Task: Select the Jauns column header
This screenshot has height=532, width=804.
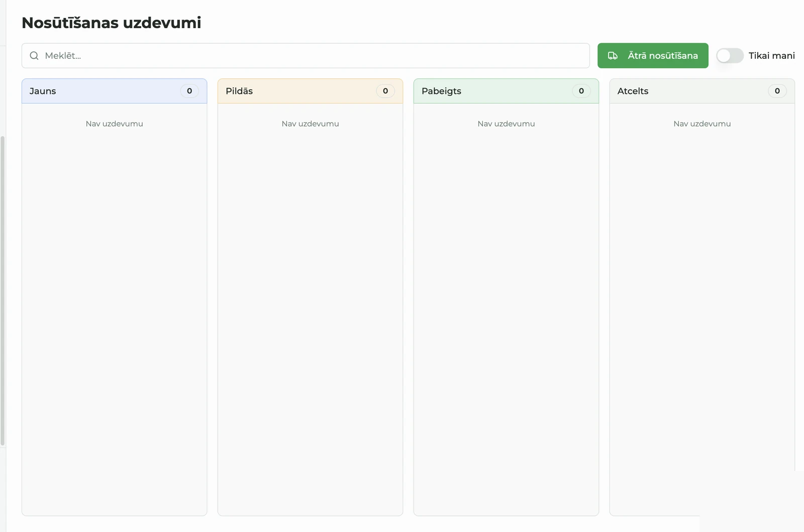Action: click(x=115, y=91)
